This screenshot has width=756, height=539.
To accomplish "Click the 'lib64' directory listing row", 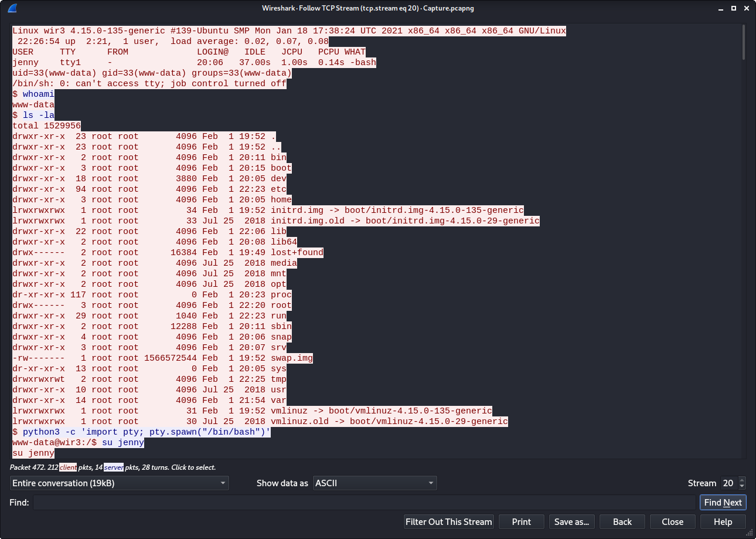I will 155,242.
